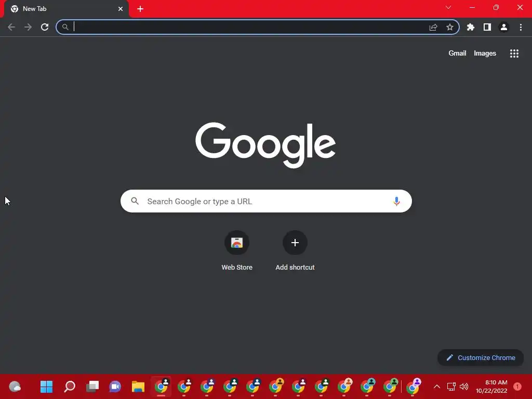
Task: Open Gmail link
Action: 457,54
